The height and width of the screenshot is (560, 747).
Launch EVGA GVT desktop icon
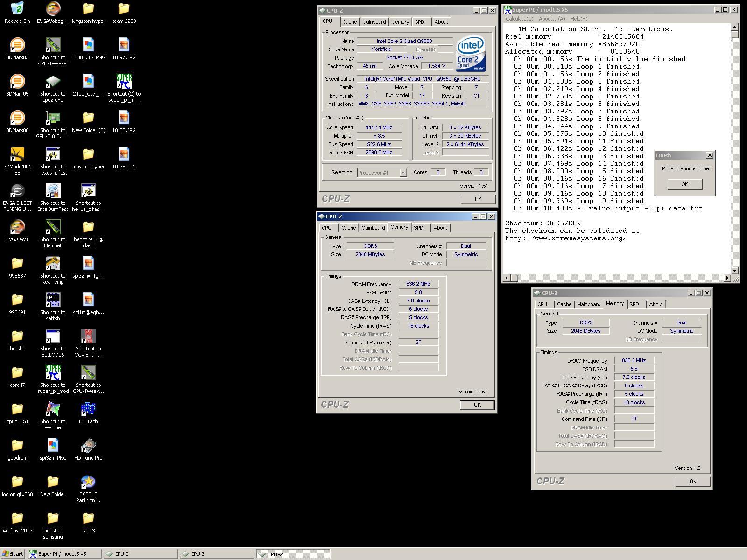[x=17, y=231]
